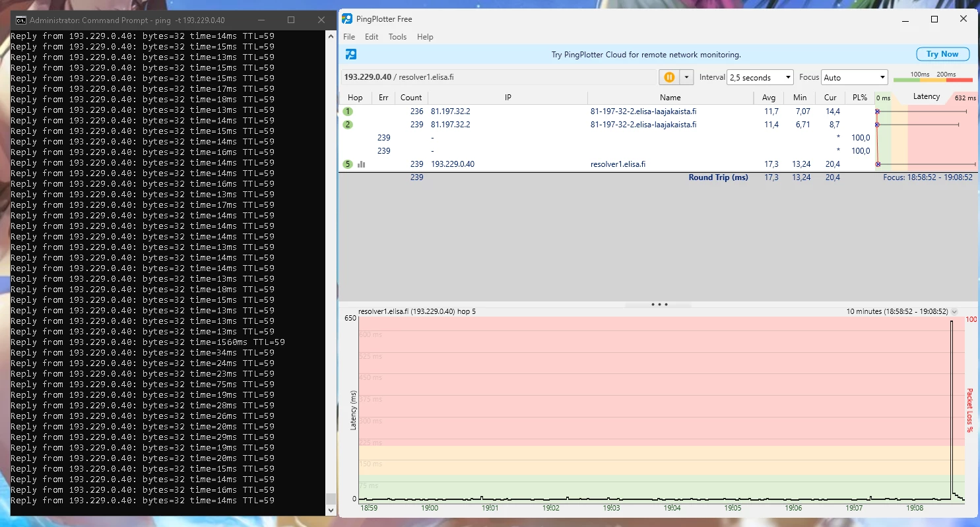Open the Edit menu
Image resolution: width=980 pixels, height=527 pixels.
372,37
